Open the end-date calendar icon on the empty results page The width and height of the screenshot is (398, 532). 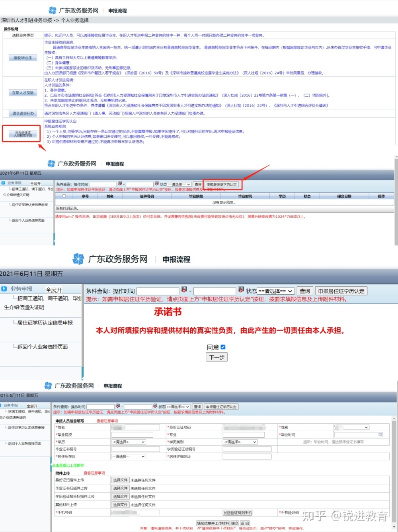156,184
